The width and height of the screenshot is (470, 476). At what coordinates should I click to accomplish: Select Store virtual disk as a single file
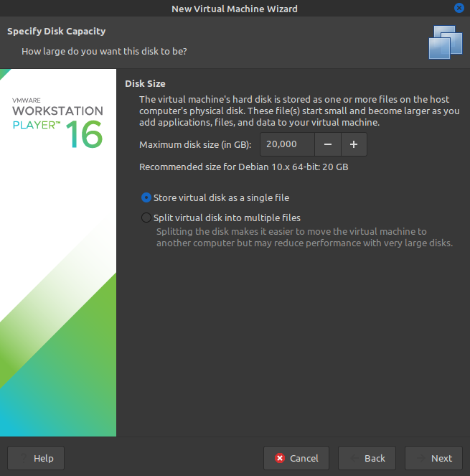click(x=215, y=197)
